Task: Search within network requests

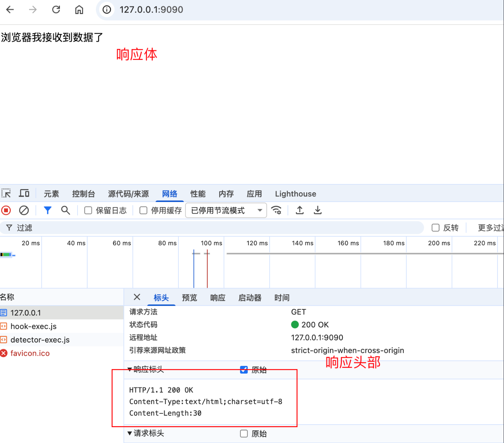Action: (x=66, y=210)
